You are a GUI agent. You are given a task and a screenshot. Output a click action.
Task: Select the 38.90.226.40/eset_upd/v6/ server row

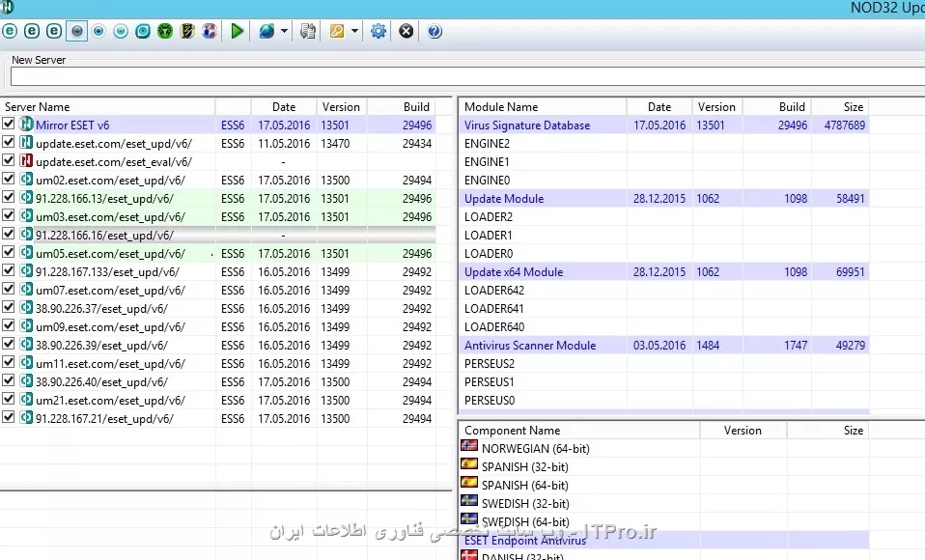[x=218, y=381]
